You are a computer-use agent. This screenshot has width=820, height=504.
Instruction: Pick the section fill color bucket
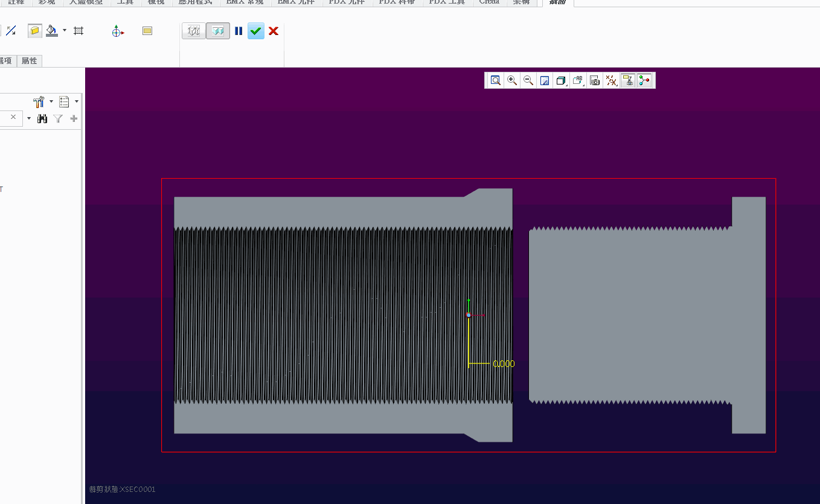pyautogui.click(x=52, y=31)
